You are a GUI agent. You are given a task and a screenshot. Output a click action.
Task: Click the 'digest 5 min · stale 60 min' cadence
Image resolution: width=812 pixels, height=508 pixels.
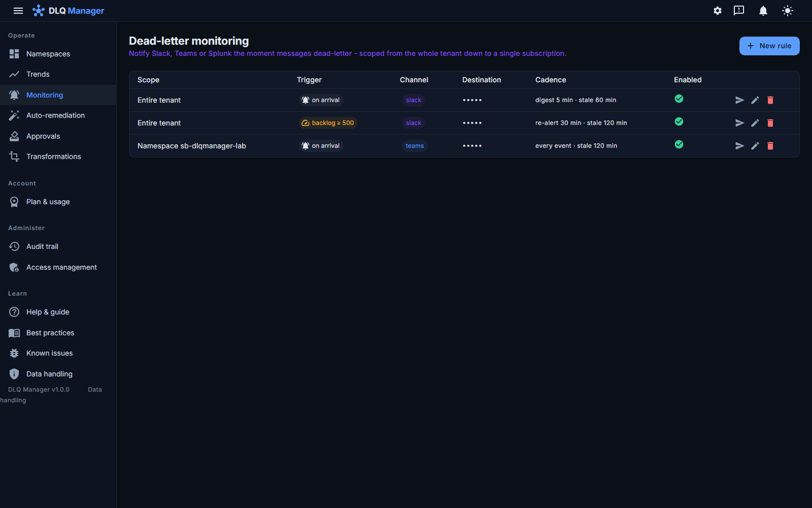[x=576, y=100]
